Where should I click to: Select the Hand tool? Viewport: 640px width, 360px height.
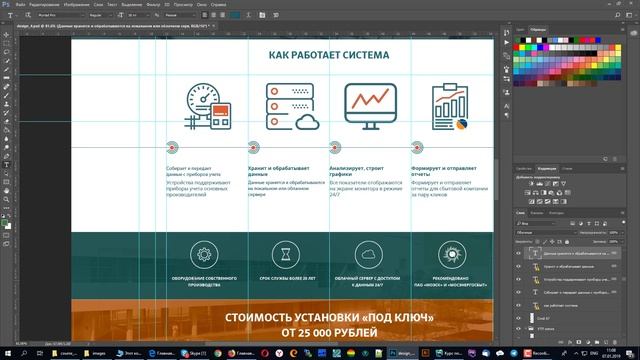6,191
